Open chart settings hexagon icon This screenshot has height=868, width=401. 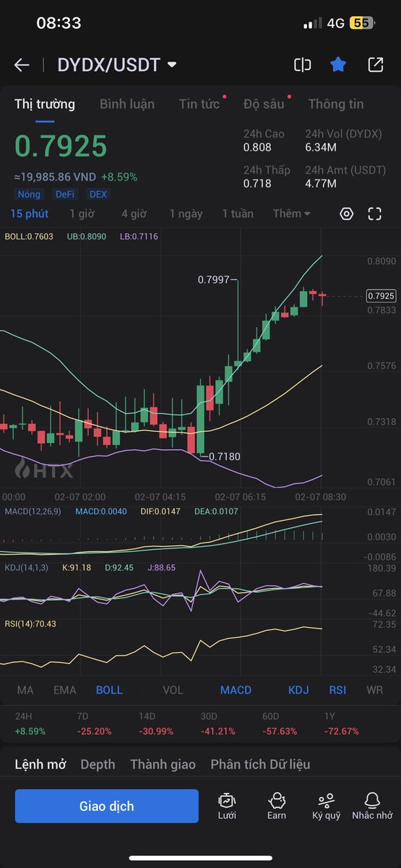click(347, 213)
